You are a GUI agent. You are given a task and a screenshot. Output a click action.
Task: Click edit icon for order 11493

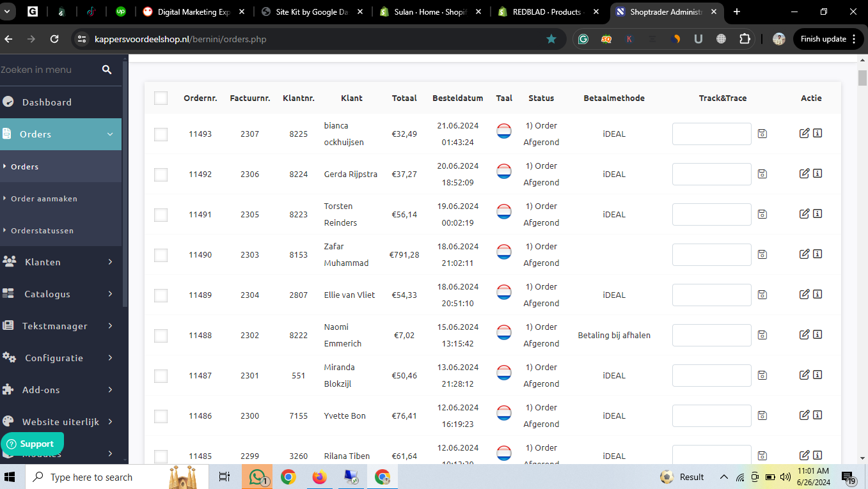804,133
